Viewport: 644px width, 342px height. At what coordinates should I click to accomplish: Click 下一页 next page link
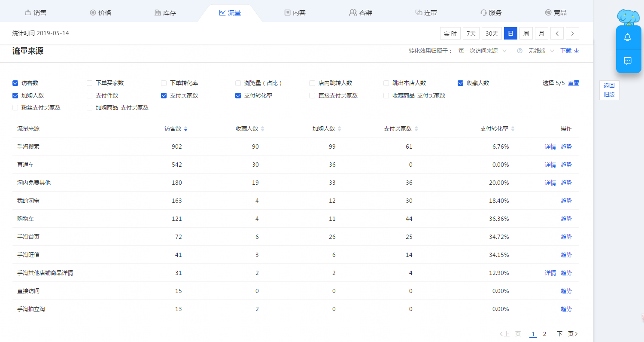pyautogui.click(x=568, y=334)
